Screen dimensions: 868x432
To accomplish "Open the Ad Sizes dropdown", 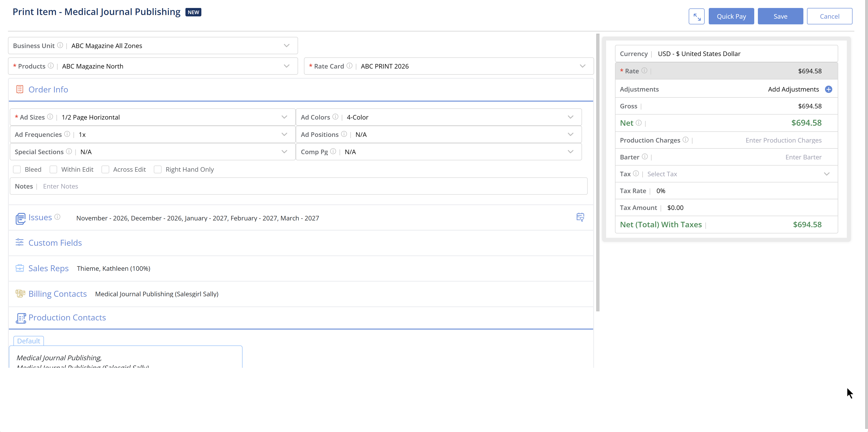I will (284, 117).
